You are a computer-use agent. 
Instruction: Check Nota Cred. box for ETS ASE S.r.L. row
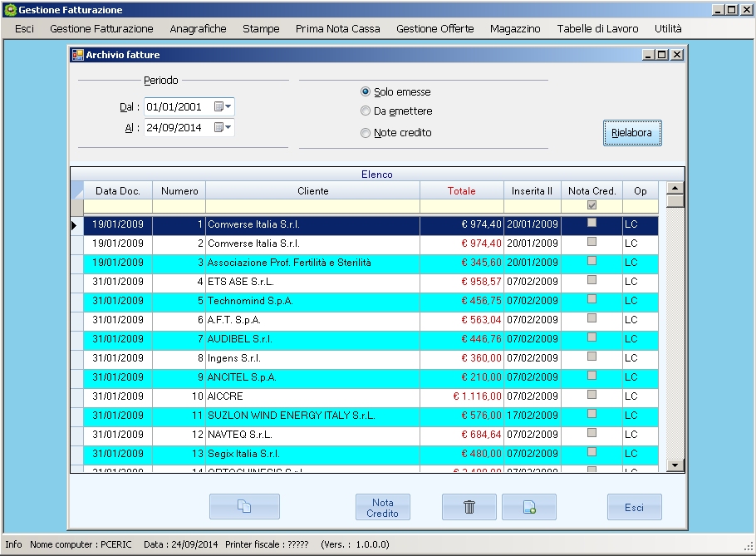592,280
